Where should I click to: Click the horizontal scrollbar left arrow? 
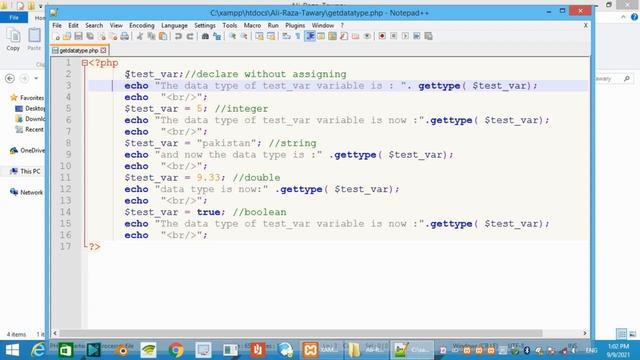pyautogui.click(x=55, y=333)
